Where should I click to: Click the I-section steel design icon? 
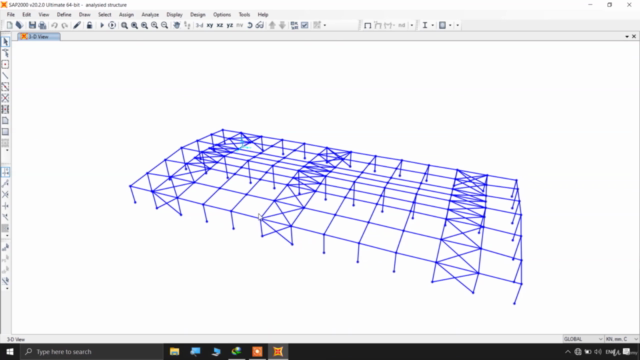[425, 25]
